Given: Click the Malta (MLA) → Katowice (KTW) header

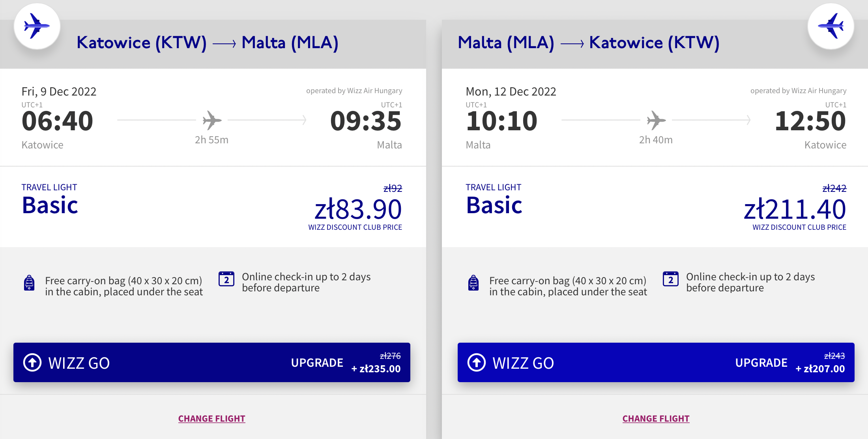Looking at the screenshot, I should point(589,43).
